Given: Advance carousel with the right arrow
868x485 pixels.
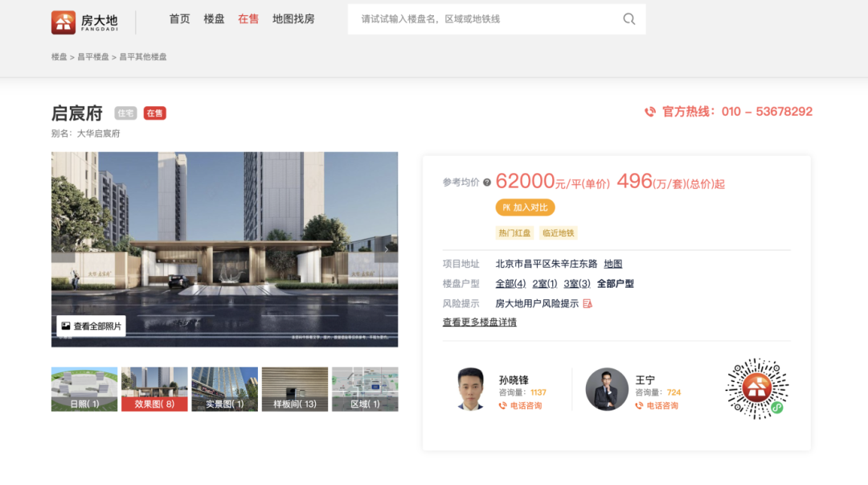Looking at the screenshot, I should click(387, 249).
